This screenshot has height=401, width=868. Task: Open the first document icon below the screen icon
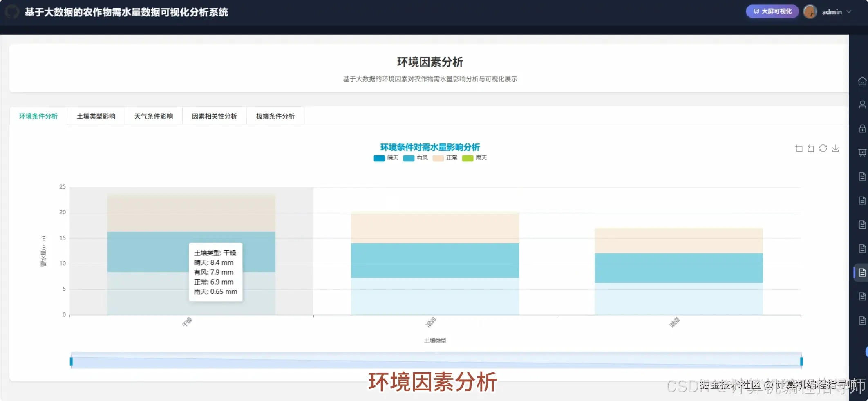pyautogui.click(x=862, y=177)
